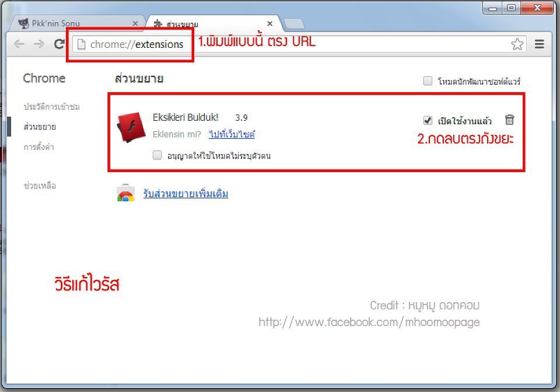This screenshot has width=560, height=392.
Task: Delete Eksikleri Bulduk! extension via trash icon
Action: (509, 120)
